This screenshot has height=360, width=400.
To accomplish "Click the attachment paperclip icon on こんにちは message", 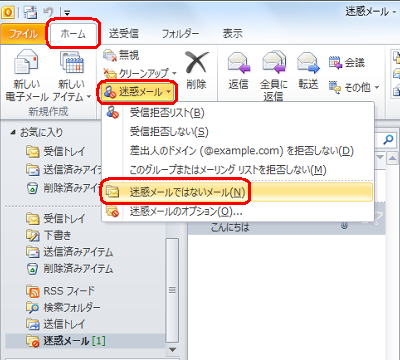I will (x=344, y=226).
